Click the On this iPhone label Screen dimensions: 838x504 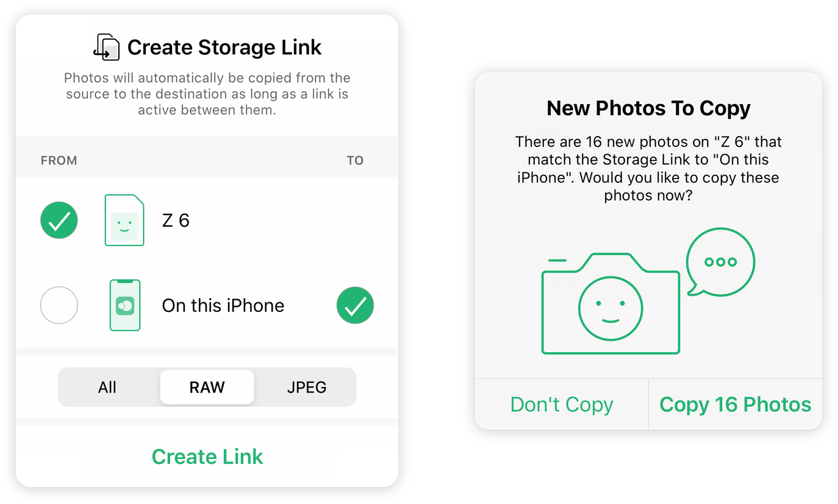click(x=223, y=305)
